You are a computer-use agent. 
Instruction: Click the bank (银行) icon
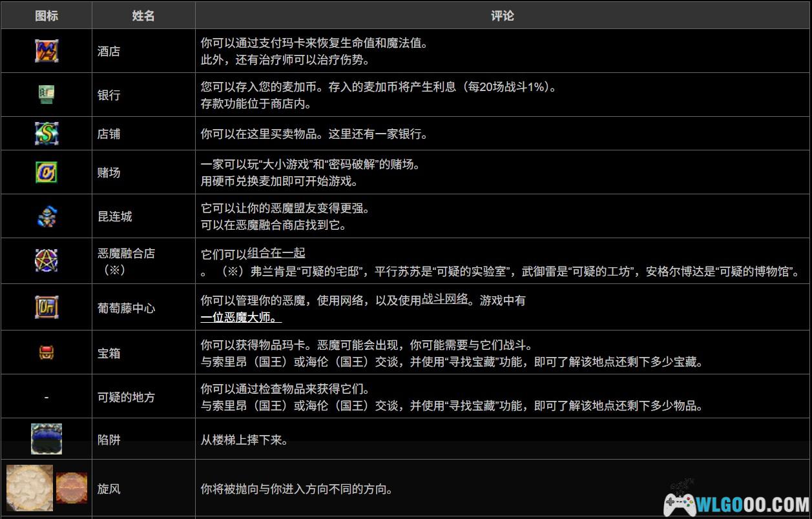click(x=47, y=95)
